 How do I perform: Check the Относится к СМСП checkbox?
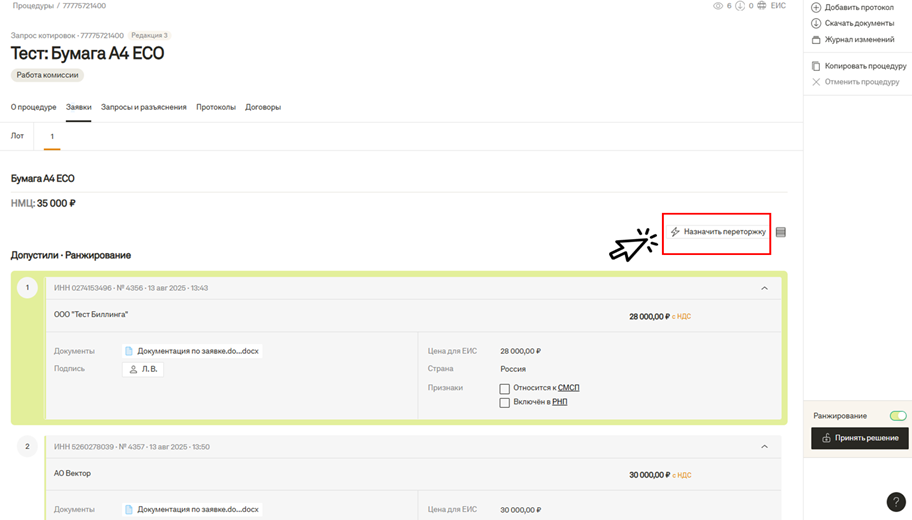(505, 388)
